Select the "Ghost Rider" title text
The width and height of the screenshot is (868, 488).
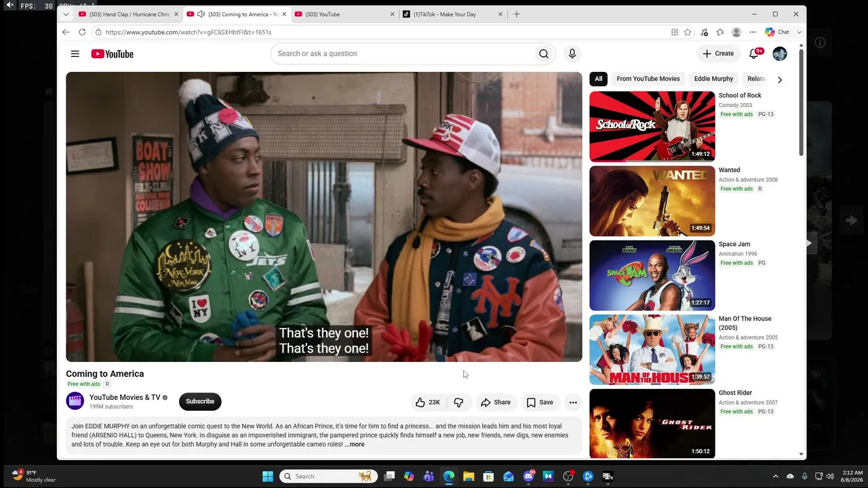click(x=735, y=393)
